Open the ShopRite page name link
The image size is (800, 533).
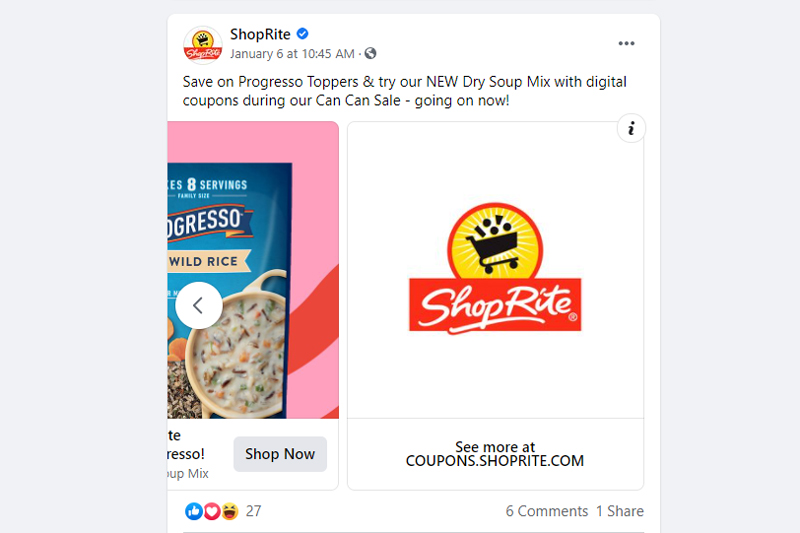[x=260, y=34]
